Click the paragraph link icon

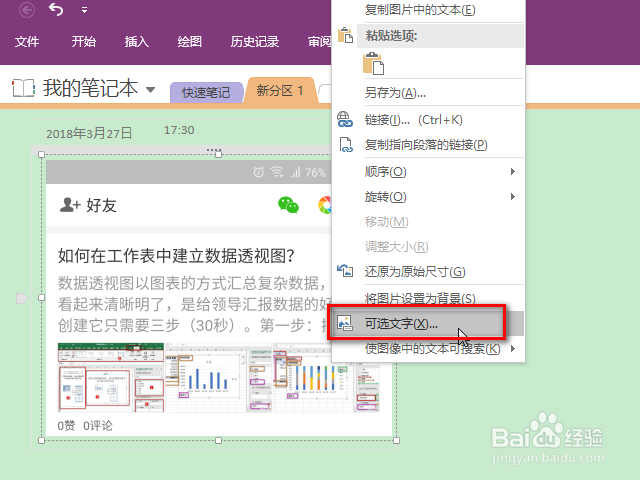pyautogui.click(x=346, y=145)
